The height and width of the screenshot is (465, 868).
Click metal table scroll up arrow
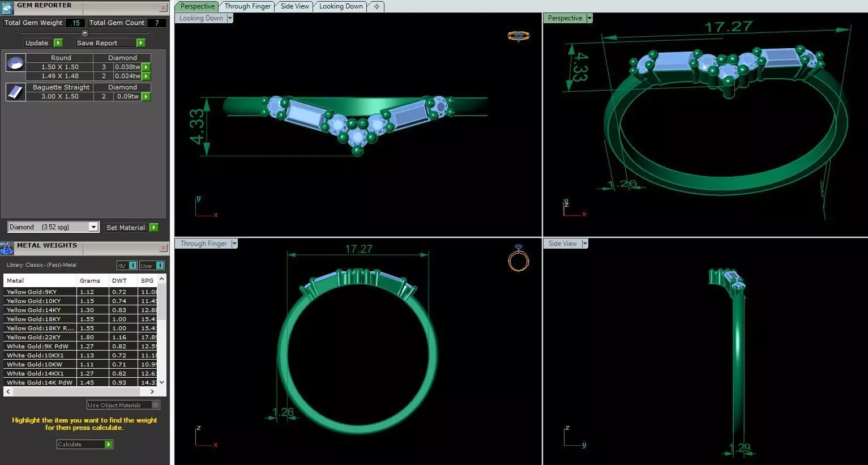point(162,279)
